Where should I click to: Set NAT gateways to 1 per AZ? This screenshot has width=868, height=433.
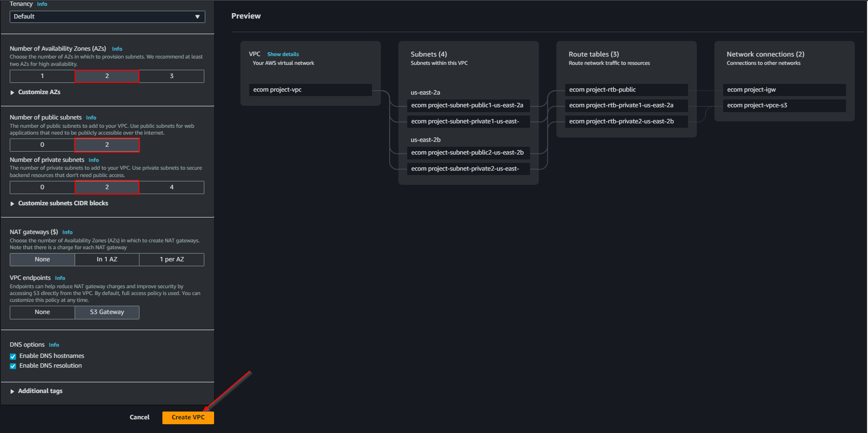coord(172,259)
